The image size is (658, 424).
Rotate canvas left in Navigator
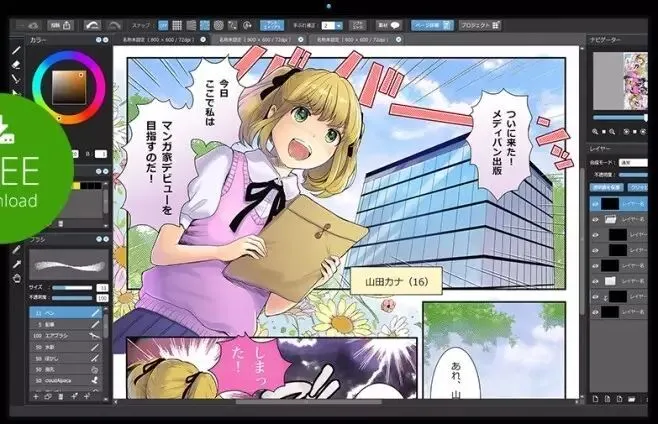(x=626, y=132)
